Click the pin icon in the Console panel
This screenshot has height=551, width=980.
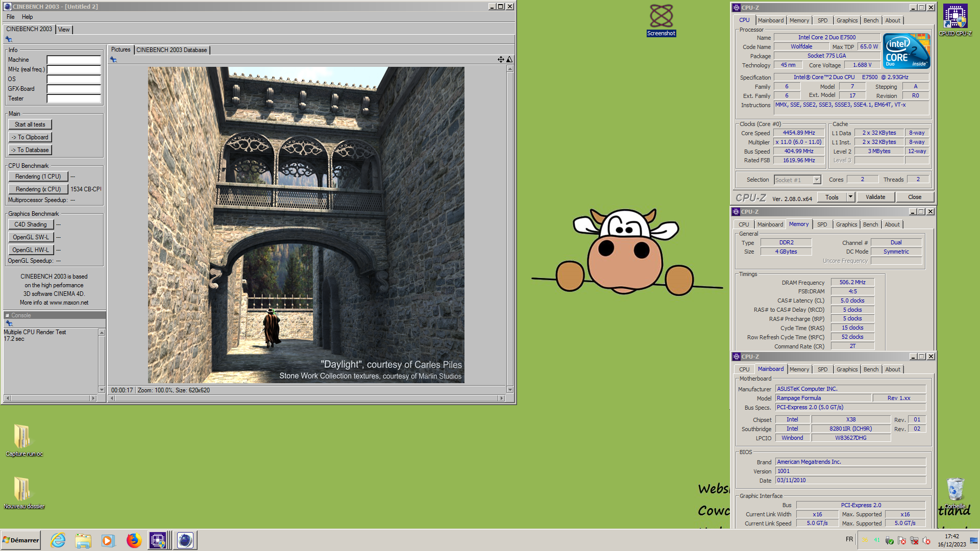(9, 323)
